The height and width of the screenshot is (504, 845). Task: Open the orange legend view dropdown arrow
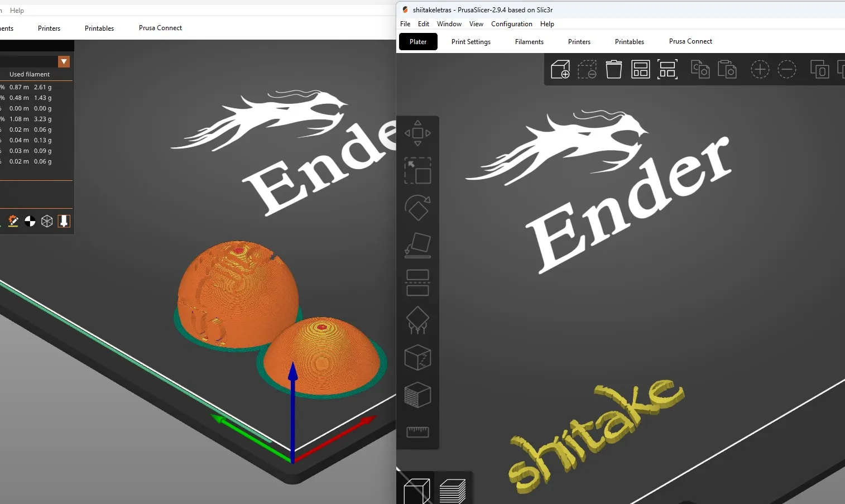click(x=64, y=61)
